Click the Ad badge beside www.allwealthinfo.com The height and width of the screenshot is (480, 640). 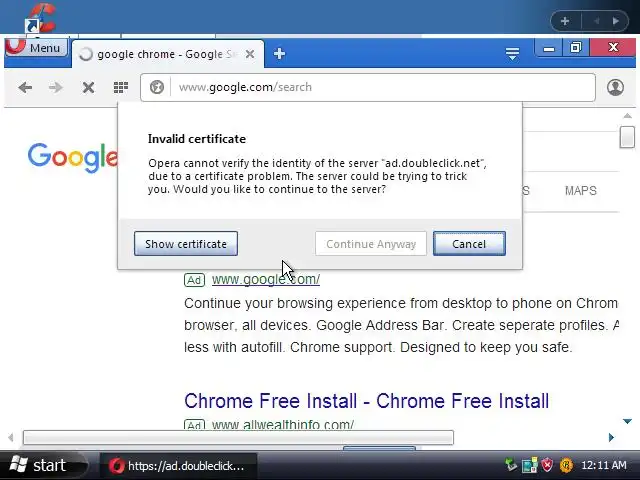pyautogui.click(x=194, y=425)
